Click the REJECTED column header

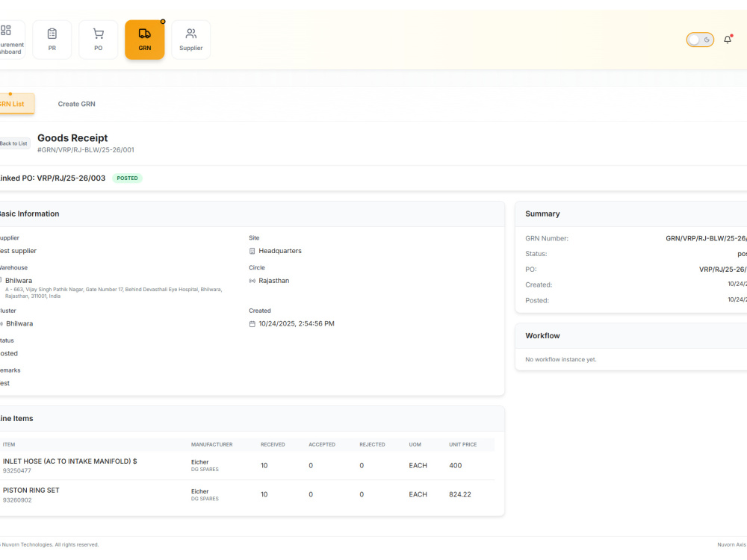(372, 445)
